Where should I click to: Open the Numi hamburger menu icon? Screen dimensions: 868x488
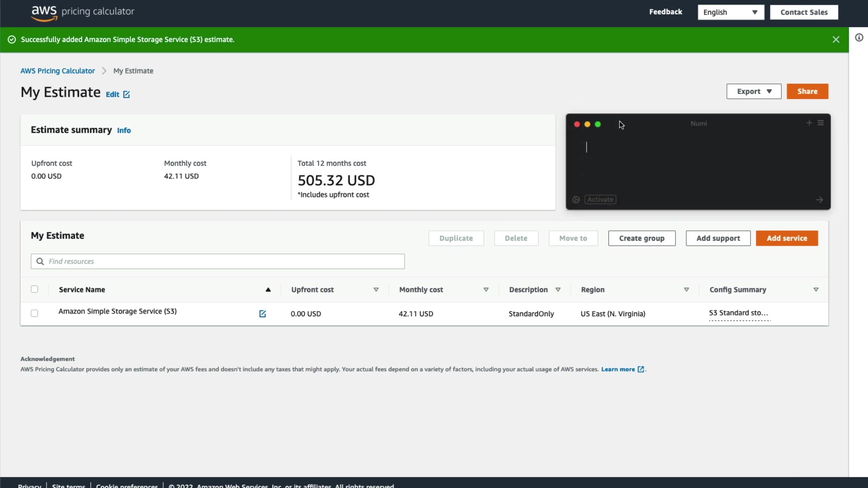click(821, 123)
